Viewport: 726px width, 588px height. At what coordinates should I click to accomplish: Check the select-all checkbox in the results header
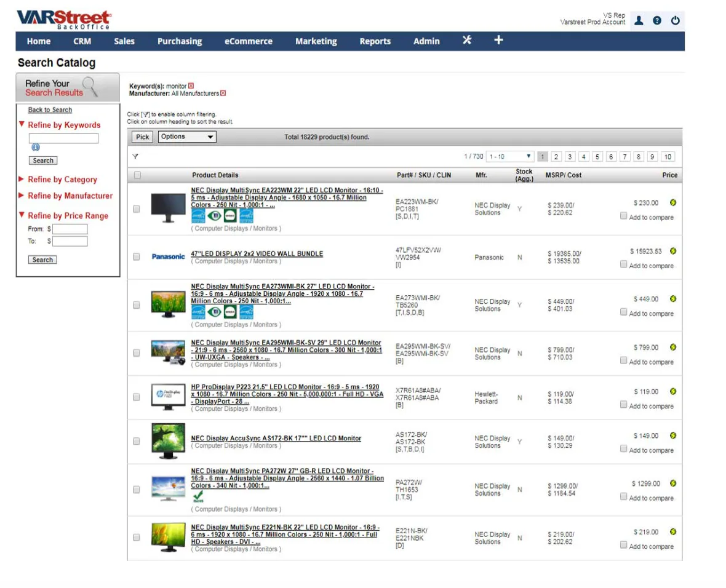point(136,175)
